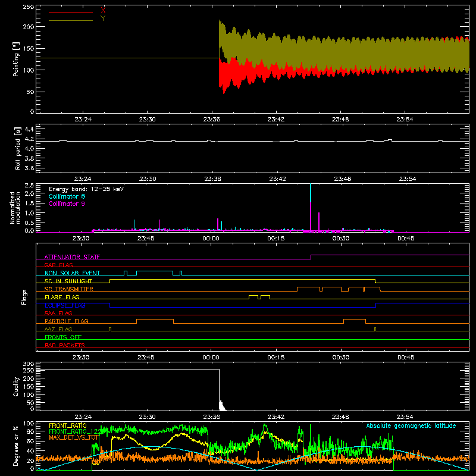The width and height of the screenshot is (476, 476).
Task: Click the 250 tick on the Pointing axis
Action: click(29, 7)
